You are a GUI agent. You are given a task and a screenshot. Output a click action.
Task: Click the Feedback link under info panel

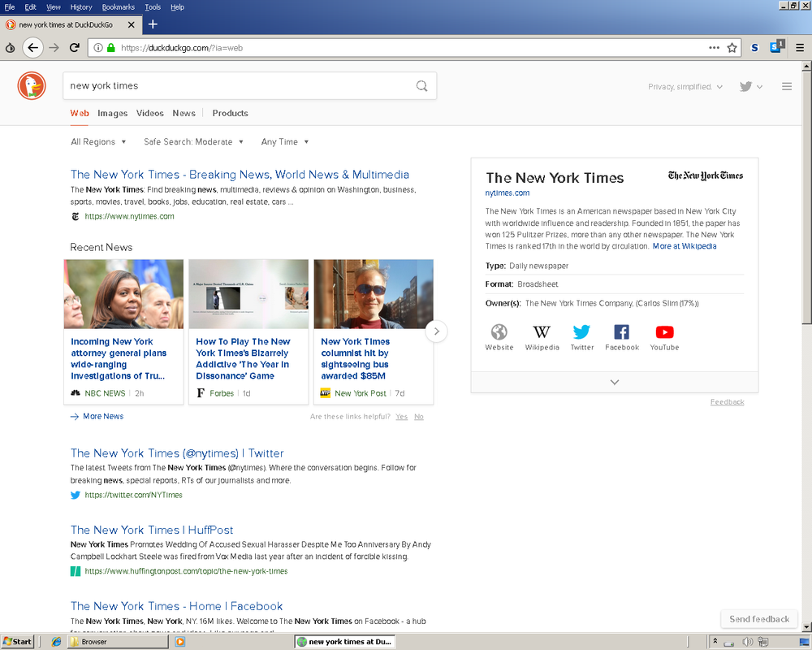[x=727, y=401]
